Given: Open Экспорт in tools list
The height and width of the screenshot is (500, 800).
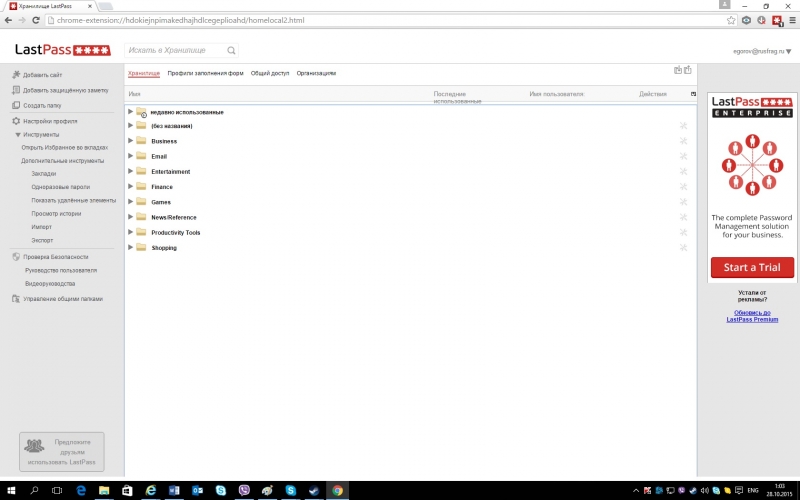Looking at the screenshot, I should [x=42, y=240].
